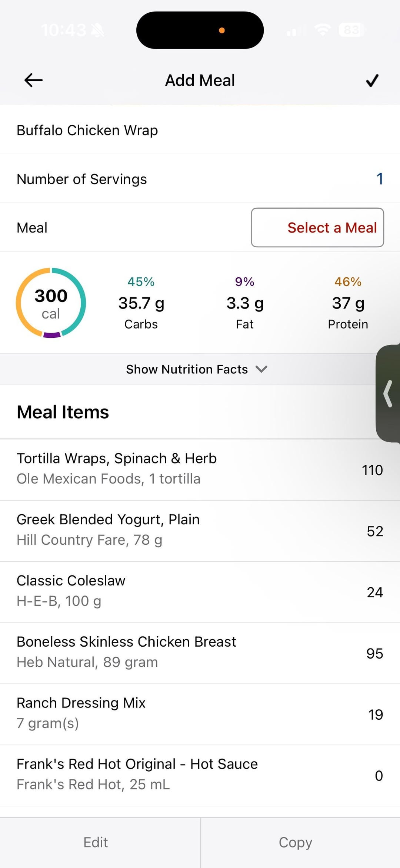Tap the 35.7 g Carbs macro
Screen dimensions: 400x868
tap(141, 303)
